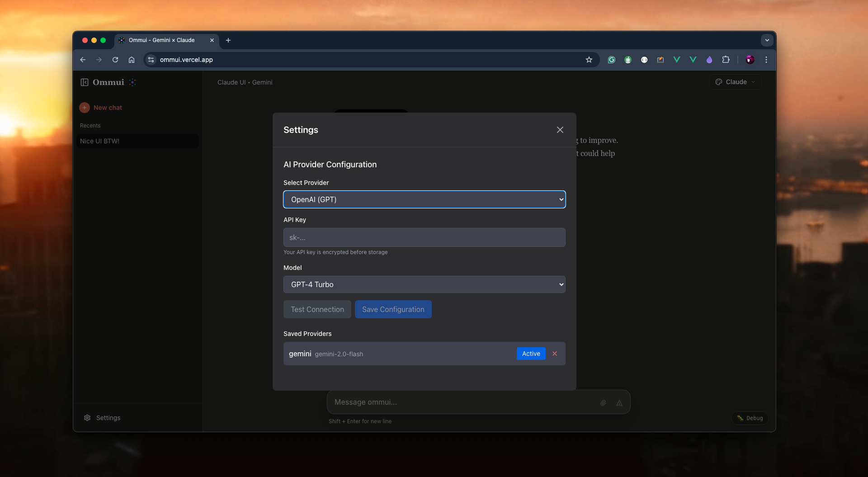868x477 pixels.
Task: Open the Chrome three-dot menu
Action: [x=766, y=60]
